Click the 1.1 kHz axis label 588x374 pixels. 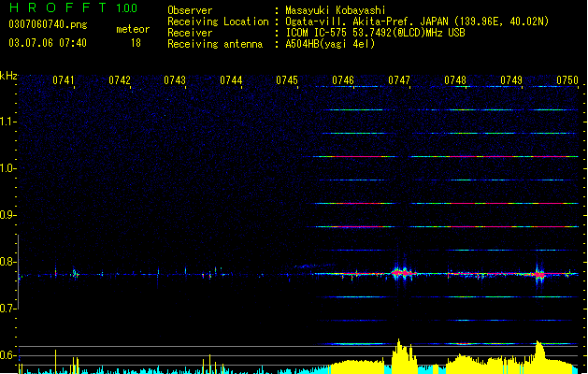[x=7, y=122]
